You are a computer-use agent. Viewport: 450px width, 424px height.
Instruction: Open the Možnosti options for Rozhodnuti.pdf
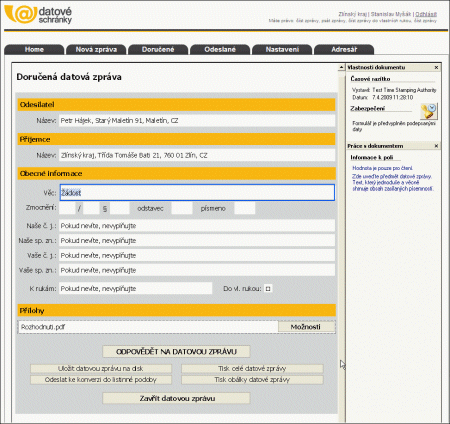[306, 327]
